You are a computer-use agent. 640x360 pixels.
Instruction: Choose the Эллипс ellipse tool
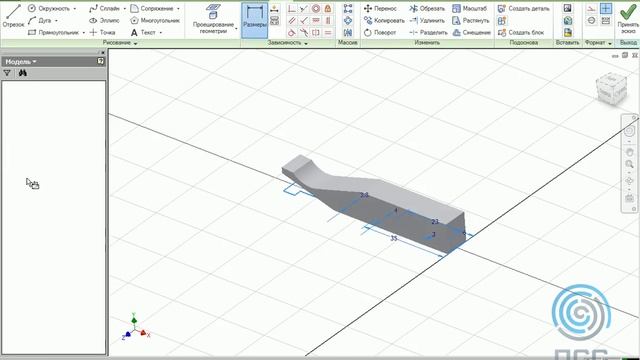[x=104, y=20]
